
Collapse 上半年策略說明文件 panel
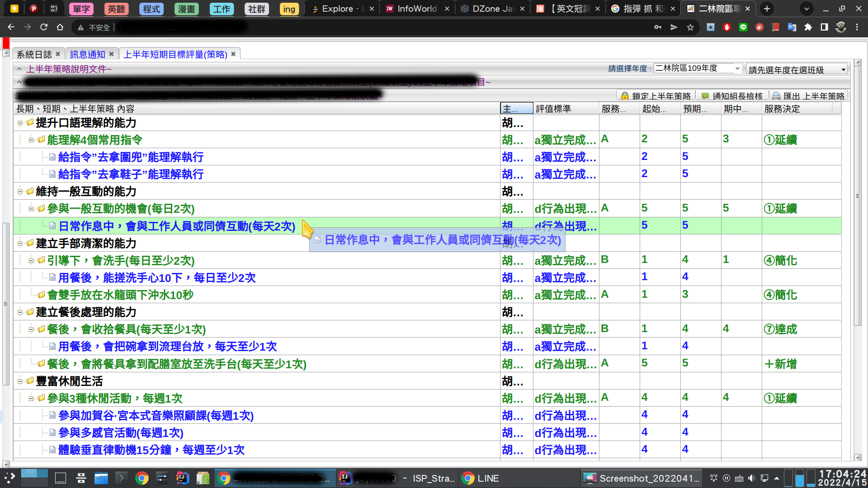(19, 69)
